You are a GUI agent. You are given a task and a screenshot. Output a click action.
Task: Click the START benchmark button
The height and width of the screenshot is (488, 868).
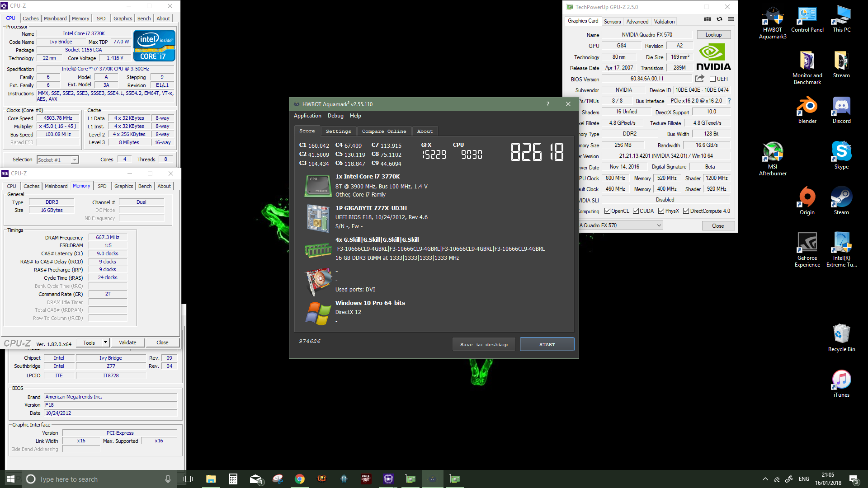click(x=547, y=344)
